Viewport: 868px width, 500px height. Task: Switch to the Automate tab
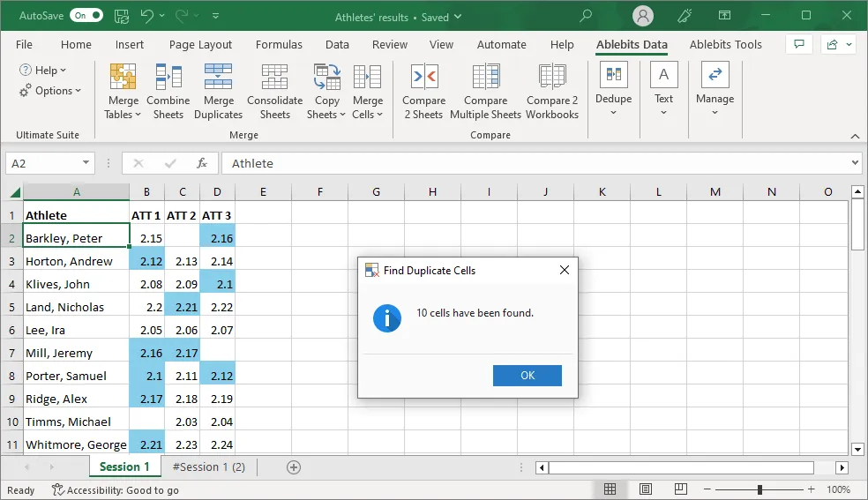click(x=502, y=45)
